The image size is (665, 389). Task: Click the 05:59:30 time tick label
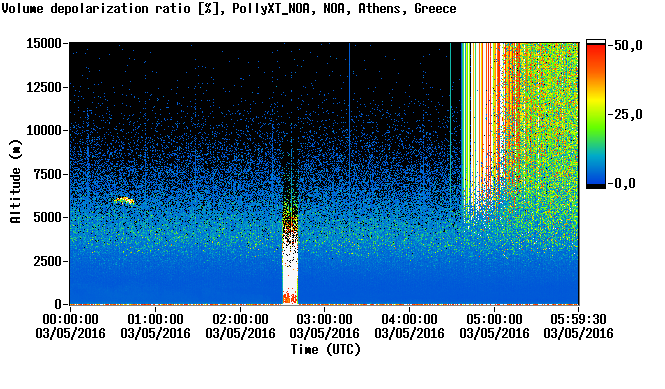coord(578,319)
